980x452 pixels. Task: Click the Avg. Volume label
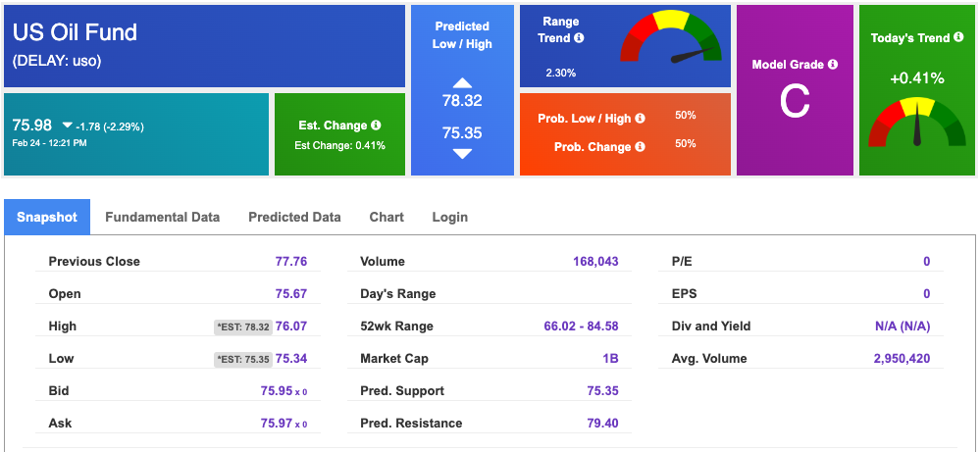pos(709,359)
